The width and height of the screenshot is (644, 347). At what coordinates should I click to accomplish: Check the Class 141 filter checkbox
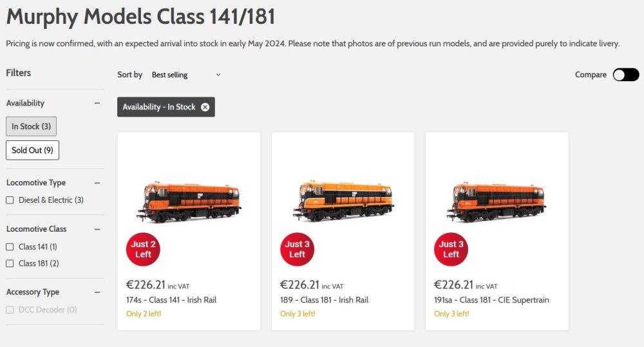coord(10,247)
